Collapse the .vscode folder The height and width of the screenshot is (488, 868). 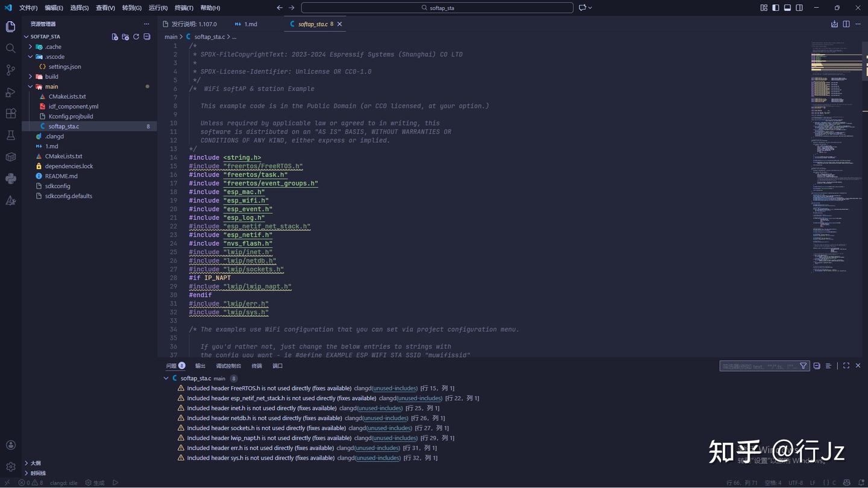coord(89,57)
